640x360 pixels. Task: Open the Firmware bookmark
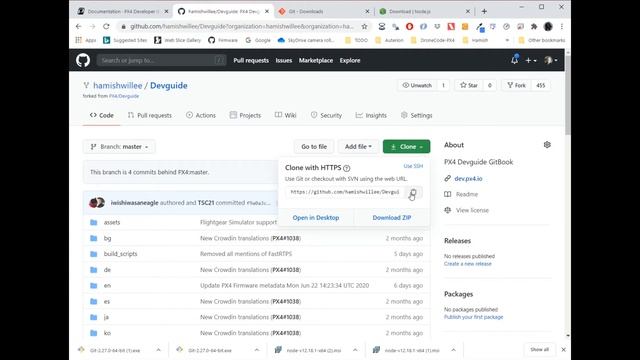(x=223, y=40)
